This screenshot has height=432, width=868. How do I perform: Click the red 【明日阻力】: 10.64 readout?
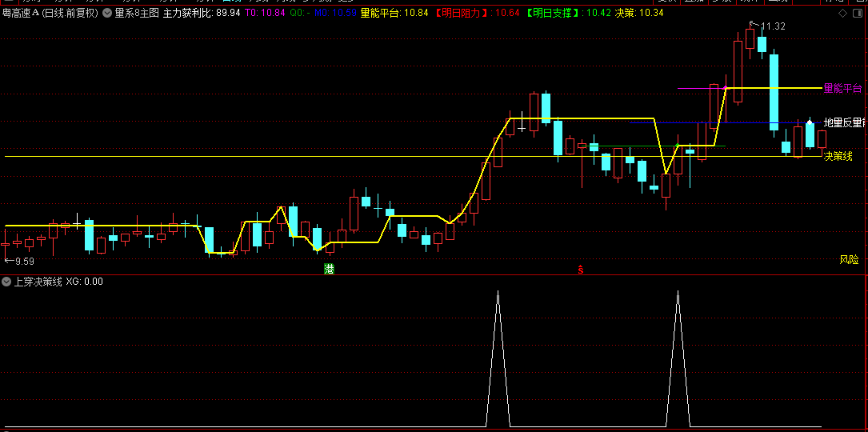coord(476,13)
